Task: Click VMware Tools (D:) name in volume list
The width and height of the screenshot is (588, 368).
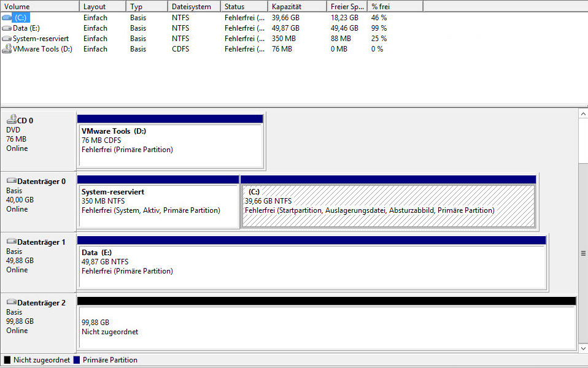Action: tap(42, 49)
